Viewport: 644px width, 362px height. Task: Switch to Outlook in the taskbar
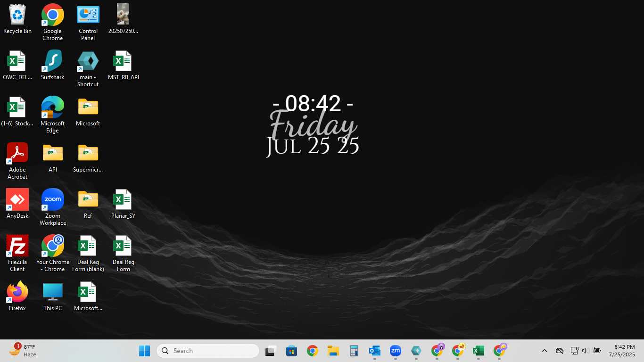tap(374, 351)
